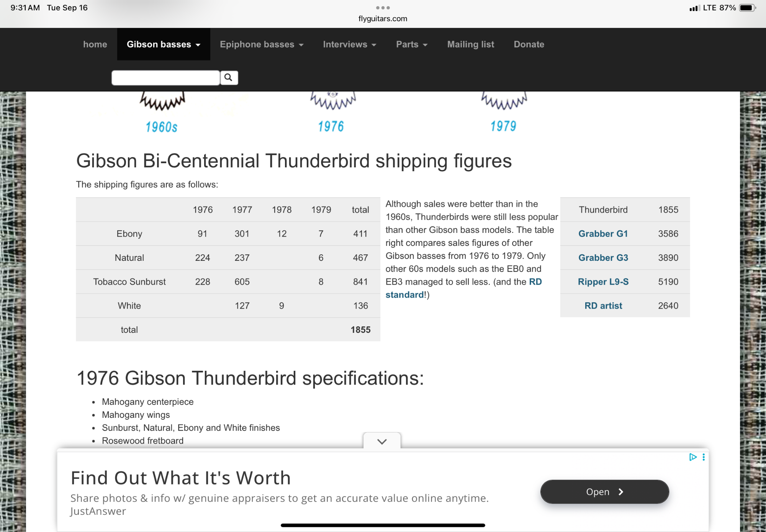Expand the Epiphone basses menu
The image size is (766, 532).
(262, 44)
